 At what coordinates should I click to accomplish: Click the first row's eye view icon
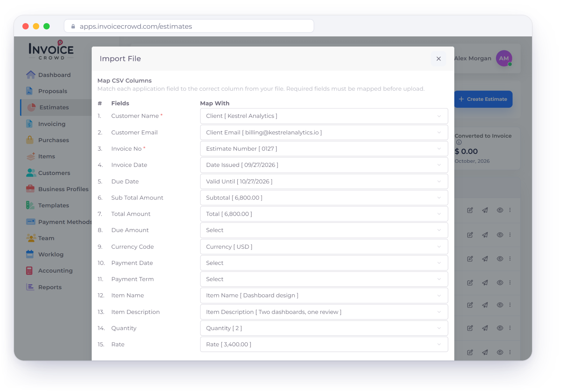500,210
